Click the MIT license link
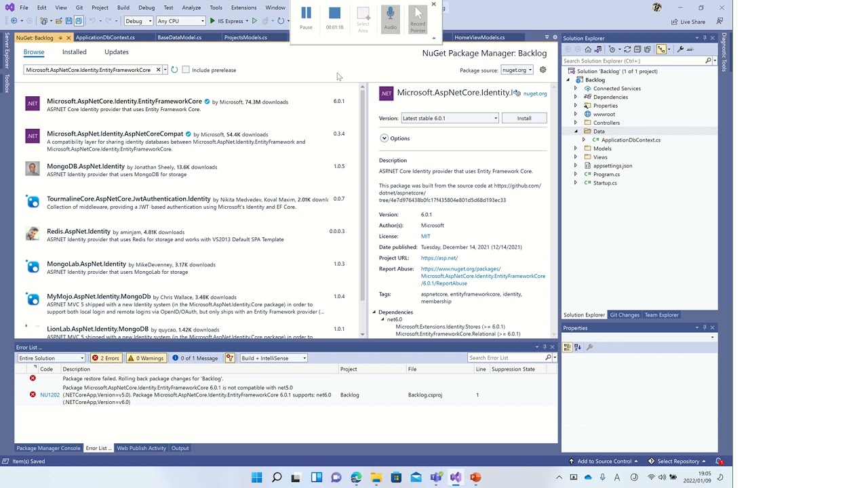868x488 pixels. click(425, 236)
